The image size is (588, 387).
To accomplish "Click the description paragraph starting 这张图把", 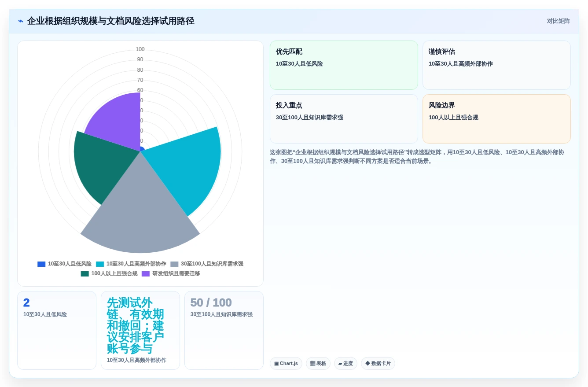I will pyautogui.click(x=417, y=157).
